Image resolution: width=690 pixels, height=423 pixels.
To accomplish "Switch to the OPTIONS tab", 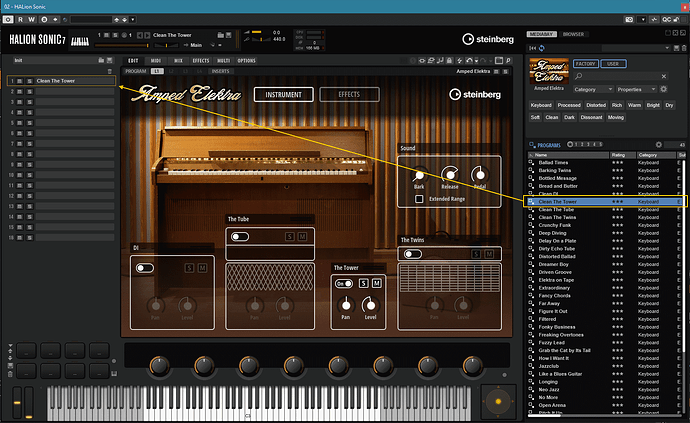I will coord(246,61).
